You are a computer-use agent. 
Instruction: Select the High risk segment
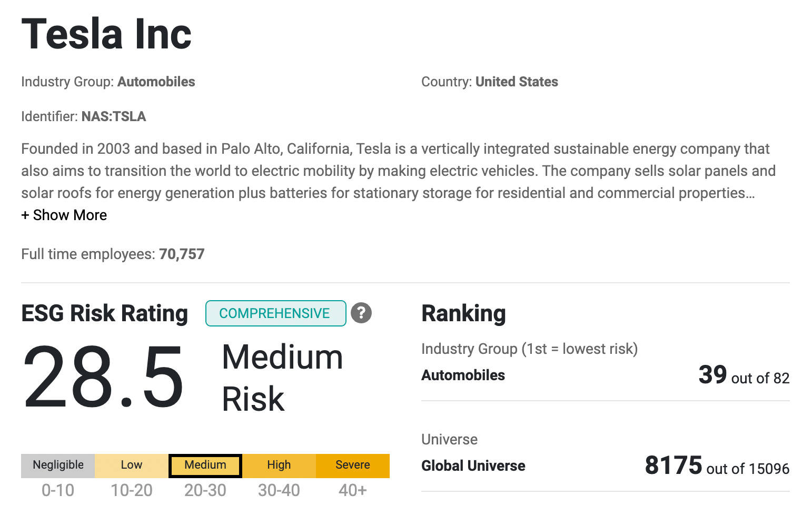(279, 466)
